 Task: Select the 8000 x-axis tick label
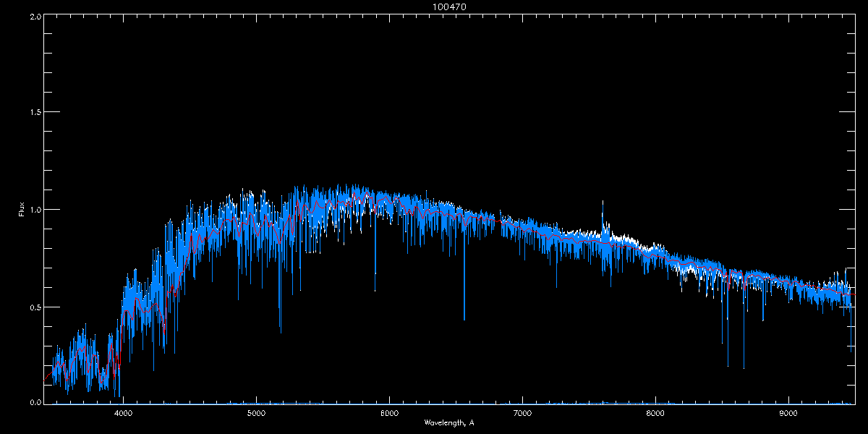click(x=655, y=414)
